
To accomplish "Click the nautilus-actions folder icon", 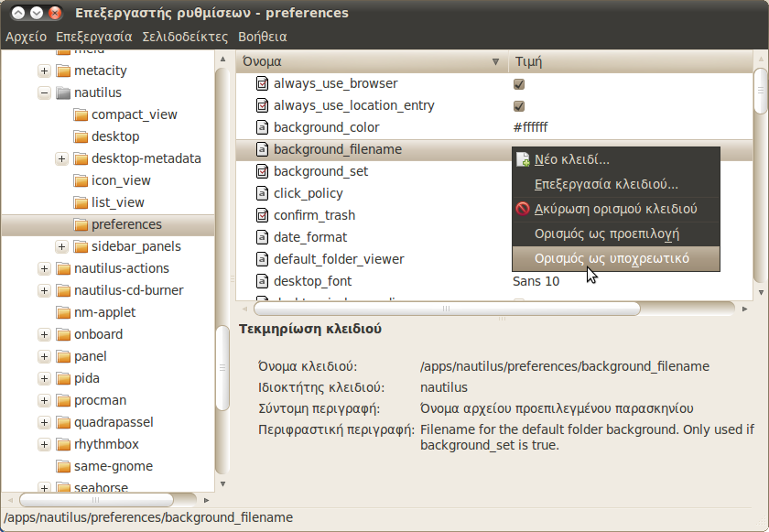I will [x=63, y=268].
